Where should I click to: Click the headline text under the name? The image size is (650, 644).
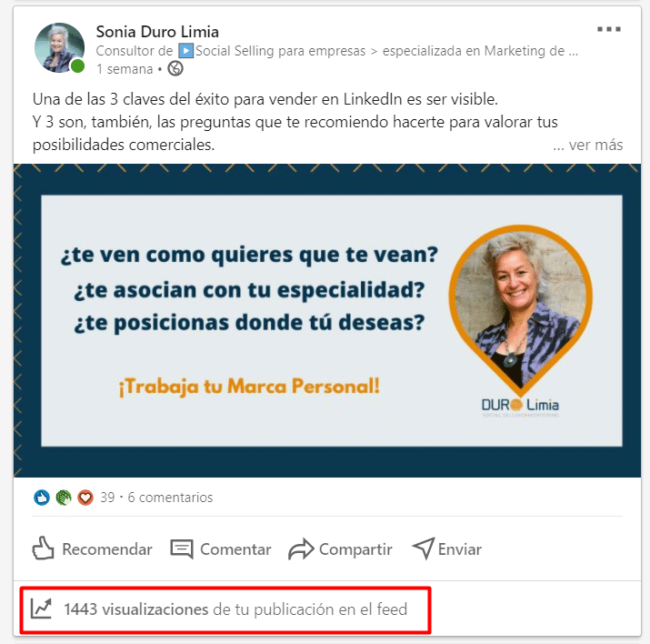(337, 51)
